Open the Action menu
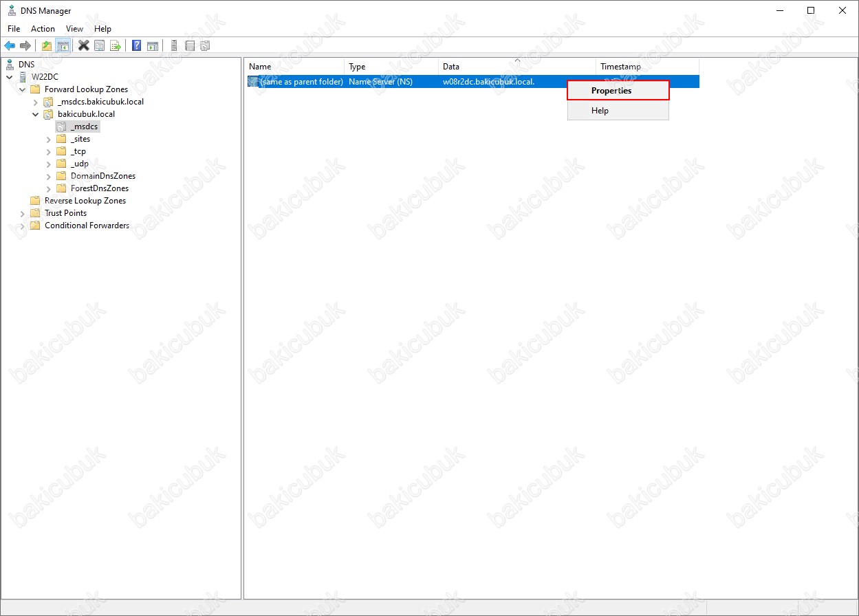859x616 pixels. pyautogui.click(x=43, y=29)
